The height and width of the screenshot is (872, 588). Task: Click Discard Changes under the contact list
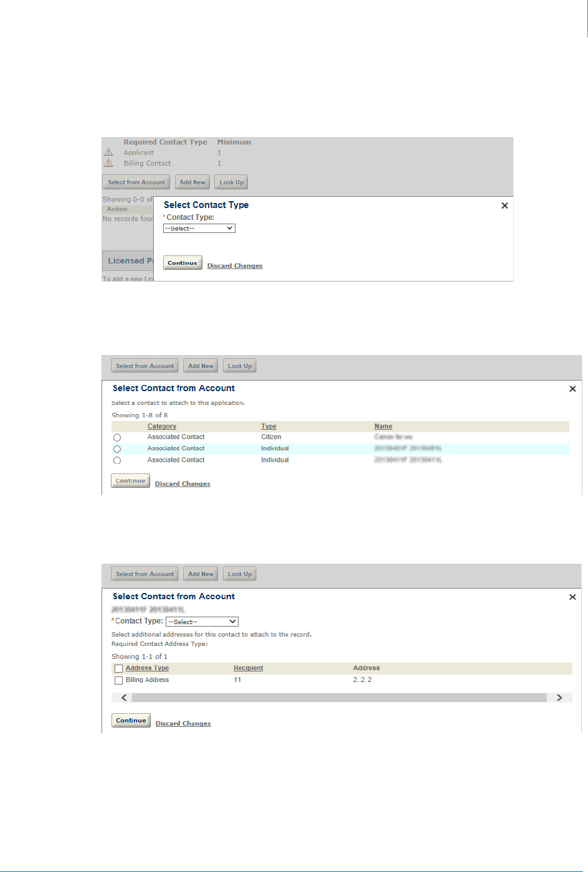[x=183, y=484]
